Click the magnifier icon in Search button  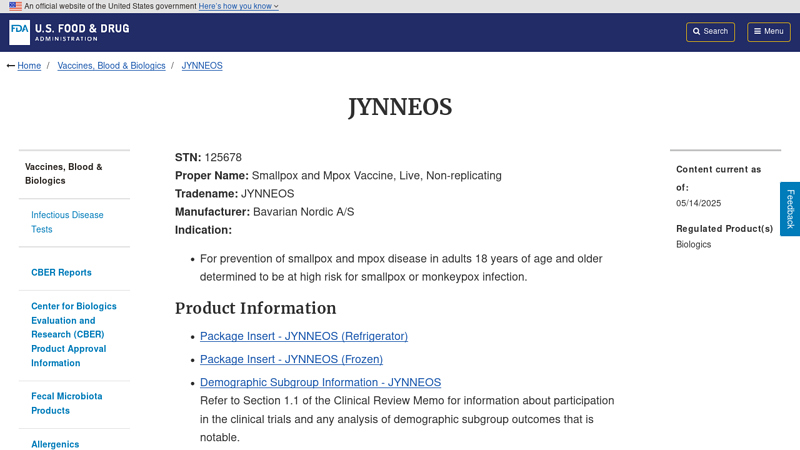[696, 32]
